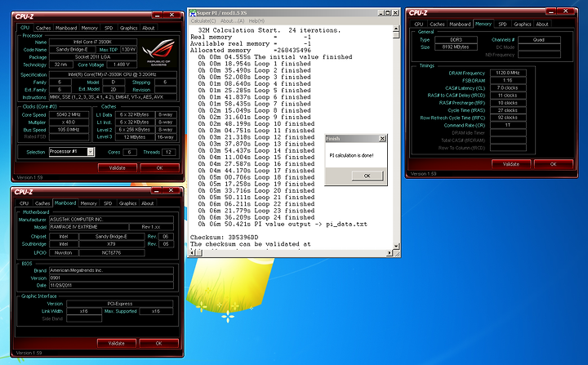Viewport: 588px width, 365px height.
Task: Click the Core Voltage 1.488 V value
Action: pyautogui.click(x=121, y=65)
